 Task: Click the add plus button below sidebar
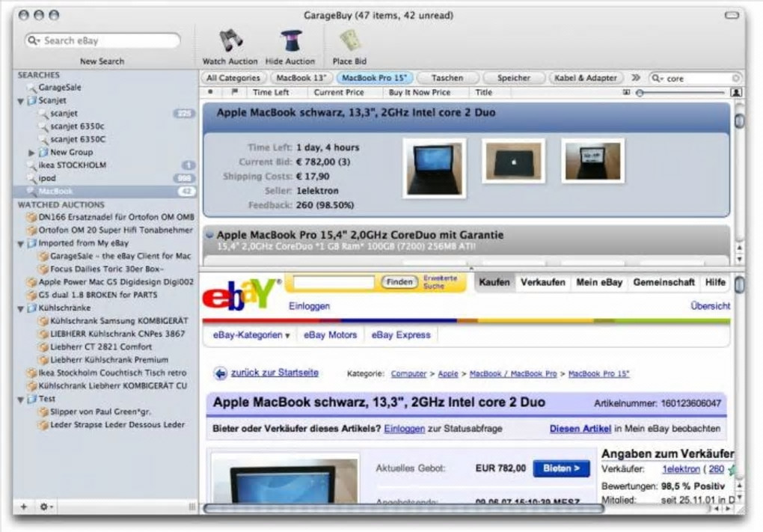tap(23, 507)
